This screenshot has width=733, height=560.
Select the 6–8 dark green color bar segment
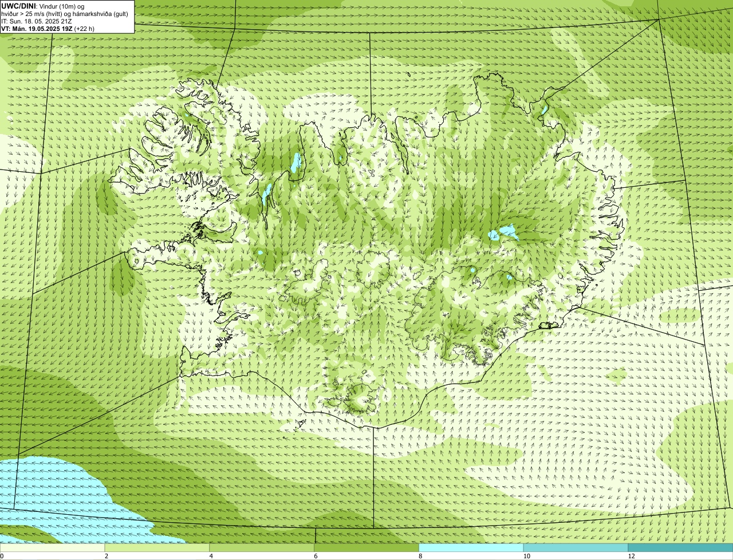tap(367, 548)
